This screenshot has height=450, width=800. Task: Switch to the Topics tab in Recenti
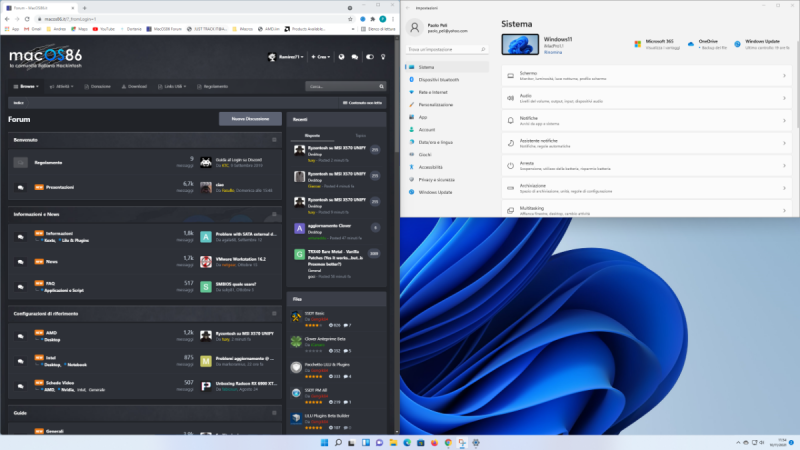pos(360,136)
